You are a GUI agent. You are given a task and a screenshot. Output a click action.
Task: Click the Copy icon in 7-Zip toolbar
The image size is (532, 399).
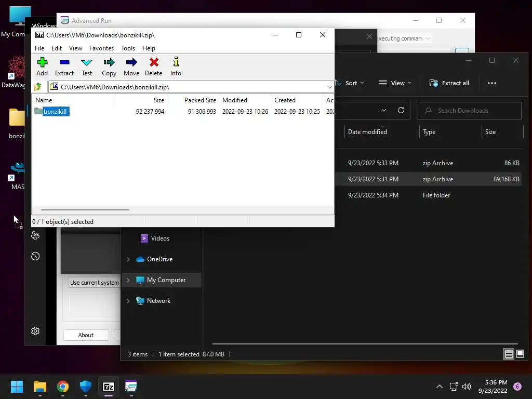(109, 66)
